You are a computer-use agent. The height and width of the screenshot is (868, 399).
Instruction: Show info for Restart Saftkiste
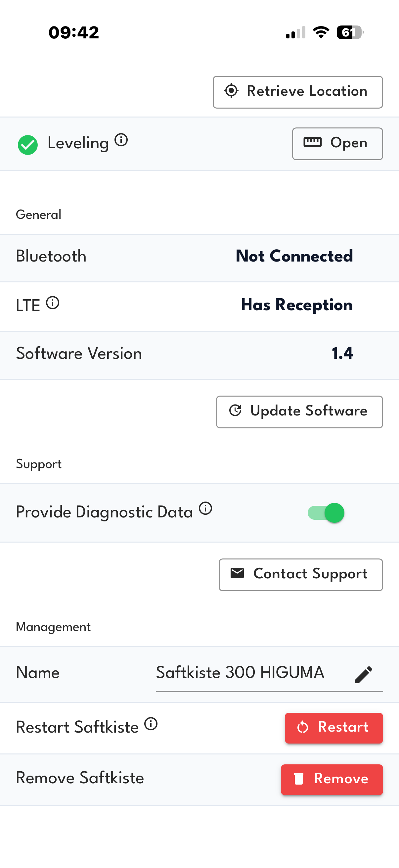point(151,723)
